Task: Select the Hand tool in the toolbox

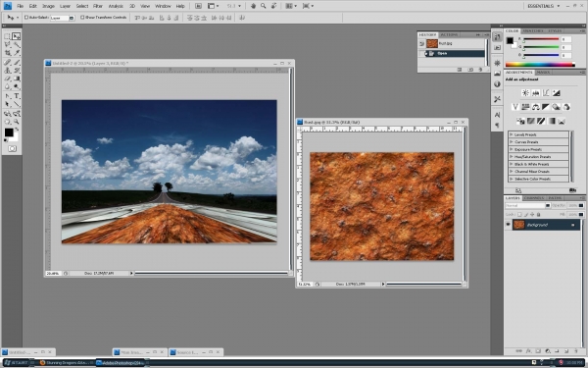Action: [7, 122]
